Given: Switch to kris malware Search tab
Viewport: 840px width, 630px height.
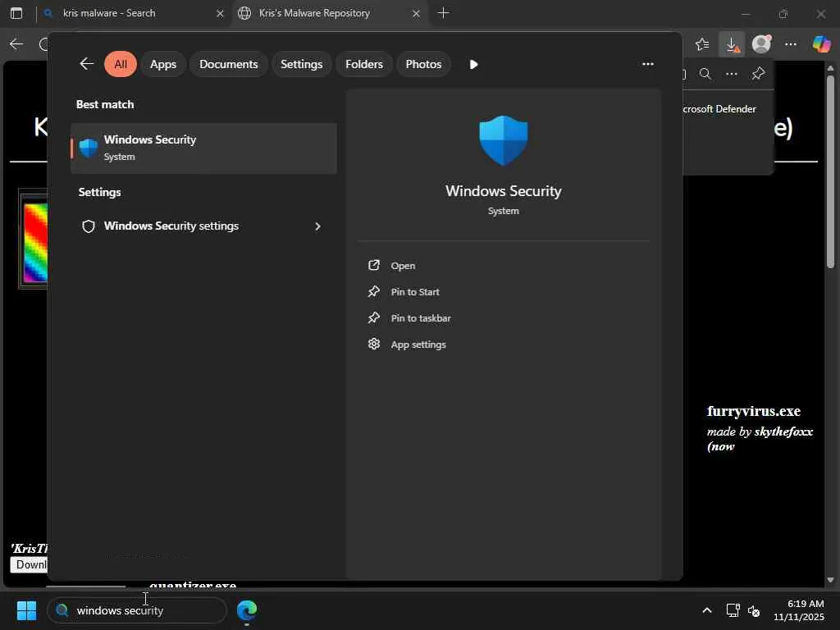Looking at the screenshot, I should (x=109, y=13).
